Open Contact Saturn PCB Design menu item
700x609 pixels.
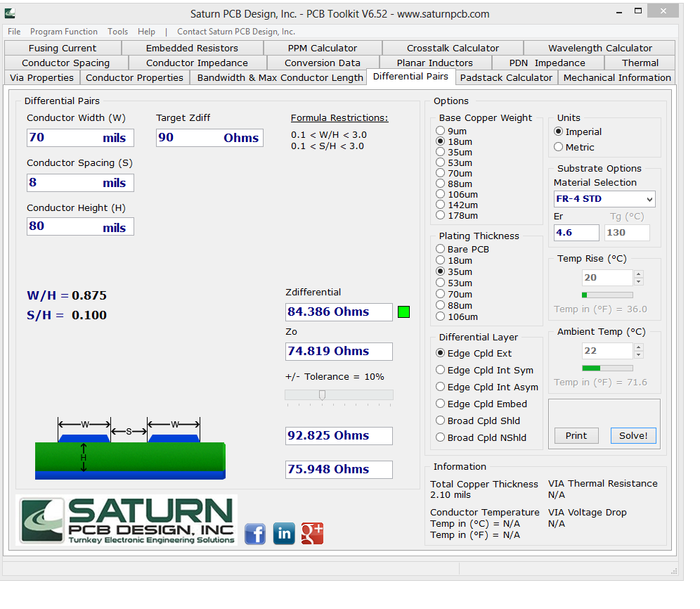[x=236, y=32]
